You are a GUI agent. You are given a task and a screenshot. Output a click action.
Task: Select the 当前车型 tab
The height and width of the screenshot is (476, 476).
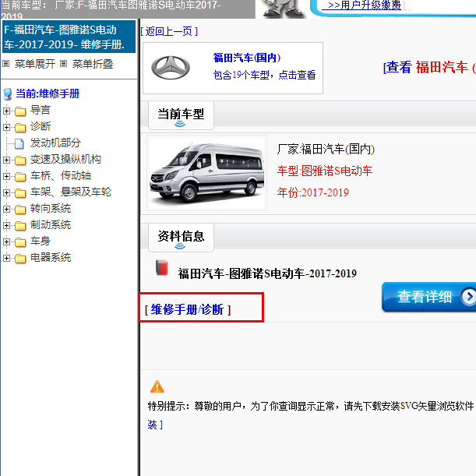point(181,115)
